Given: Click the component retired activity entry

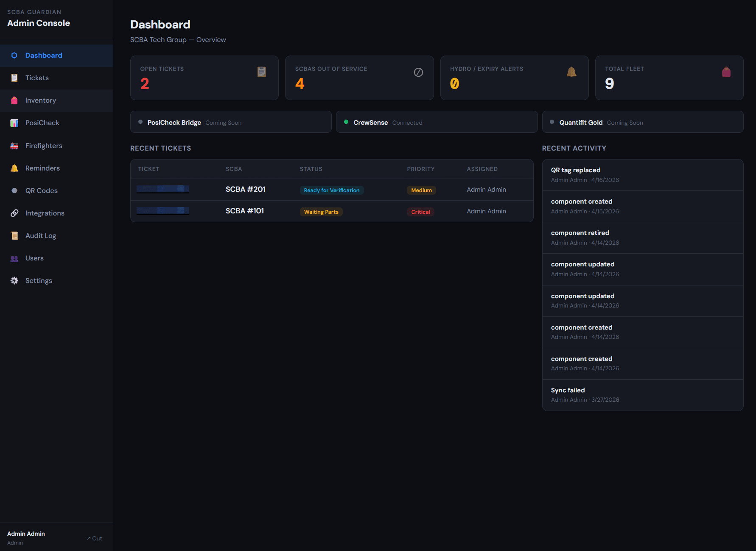Looking at the screenshot, I should click(x=643, y=238).
